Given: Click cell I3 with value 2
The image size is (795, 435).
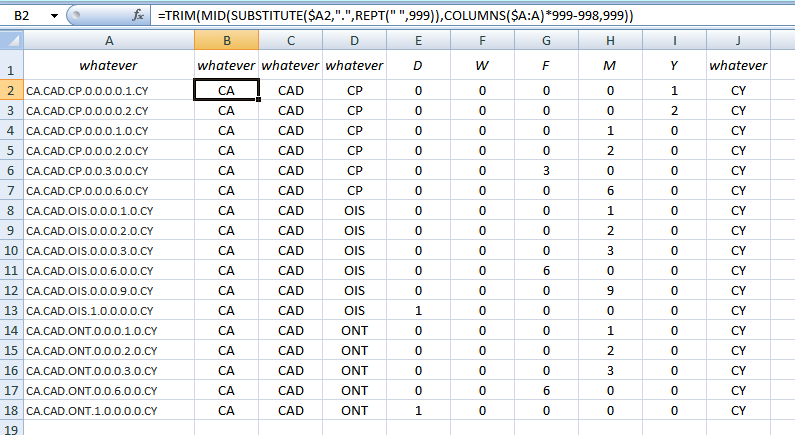Looking at the screenshot, I should coord(674,111).
